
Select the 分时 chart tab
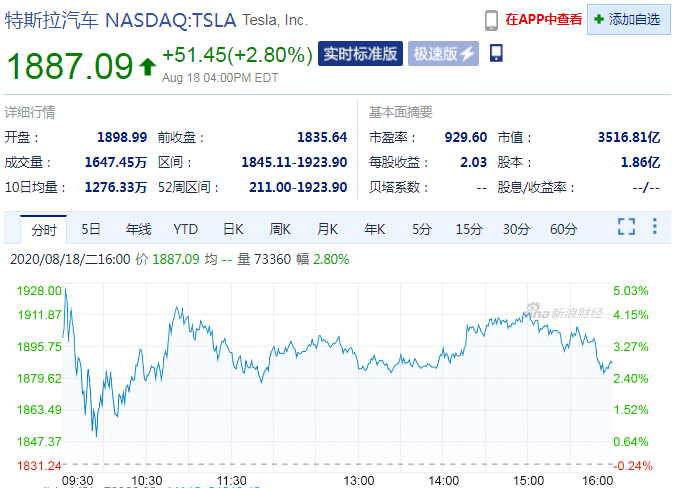point(44,229)
